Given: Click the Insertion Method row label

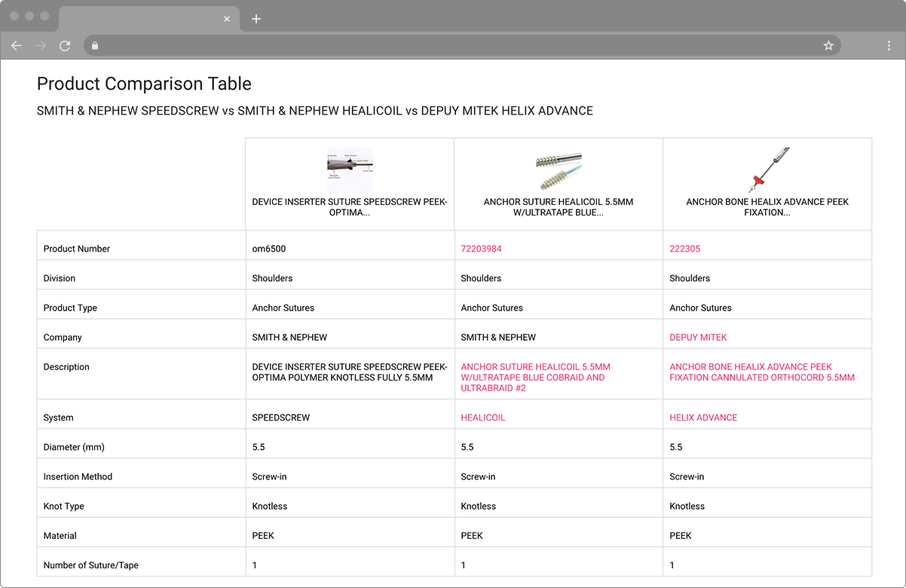Looking at the screenshot, I should pos(78,476).
